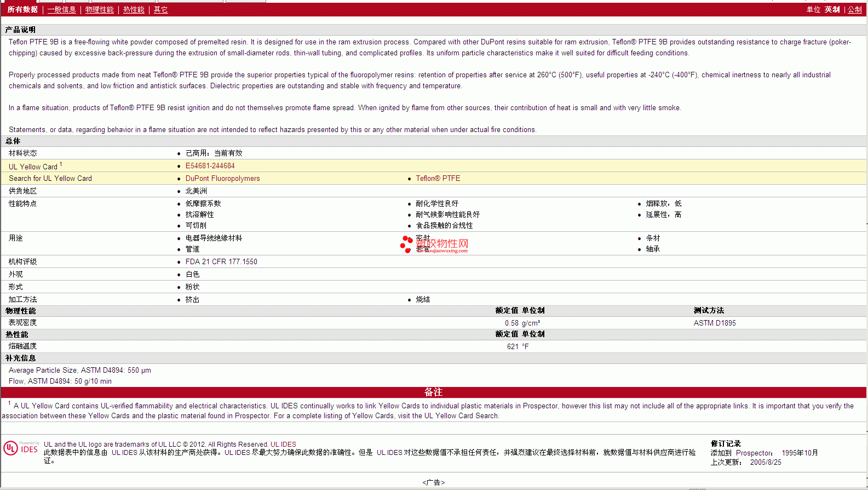Click the Average Particle Size 550 µm line

(x=80, y=371)
